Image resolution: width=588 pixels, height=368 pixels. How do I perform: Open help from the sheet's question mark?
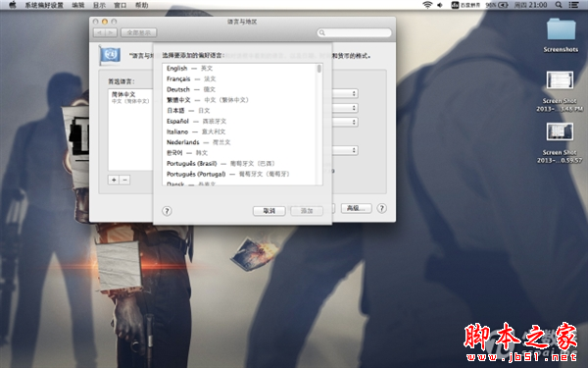(167, 211)
